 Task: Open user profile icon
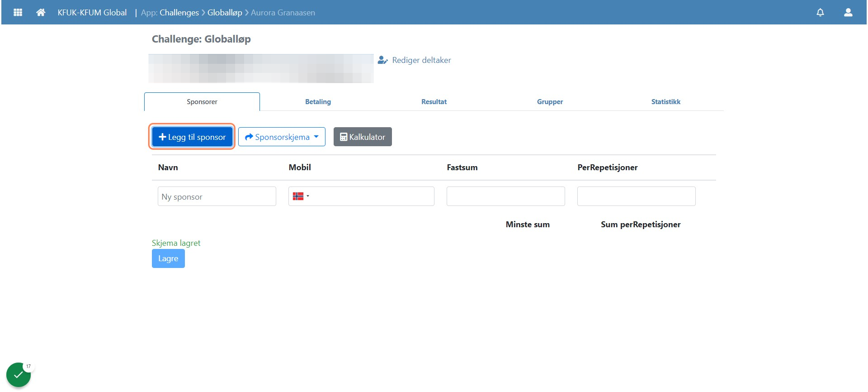tap(848, 12)
